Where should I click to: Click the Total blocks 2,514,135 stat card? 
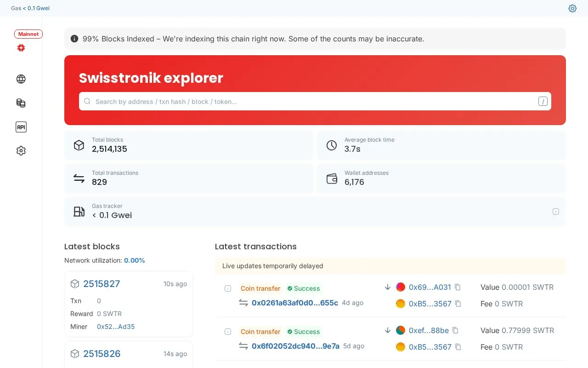click(x=189, y=145)
